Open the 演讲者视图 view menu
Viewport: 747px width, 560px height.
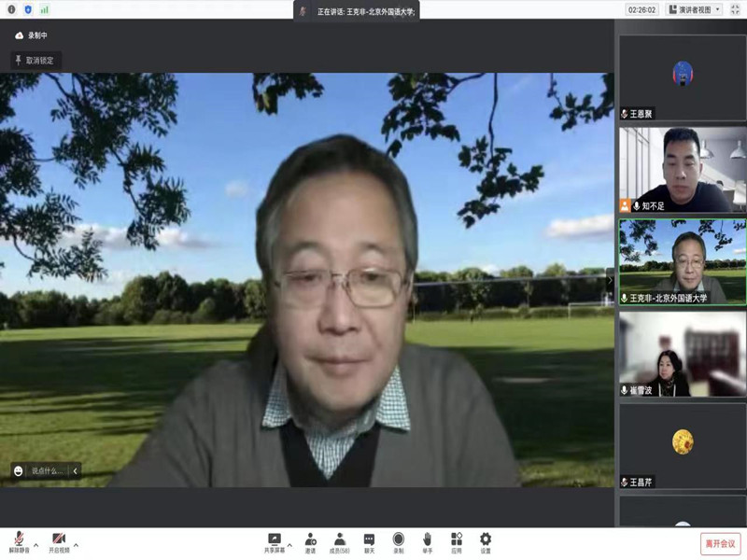[696, 9]
